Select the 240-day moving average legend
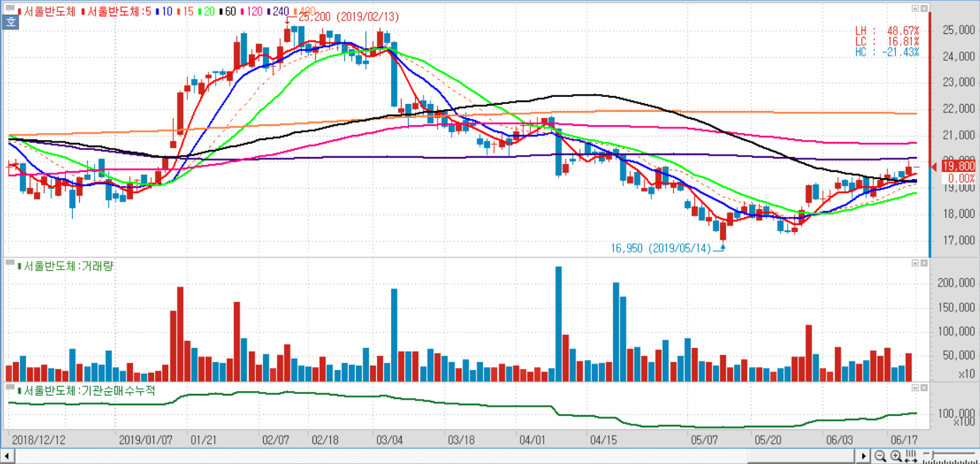The width and height of the screenshot is (980, 464). pos(276,11)
